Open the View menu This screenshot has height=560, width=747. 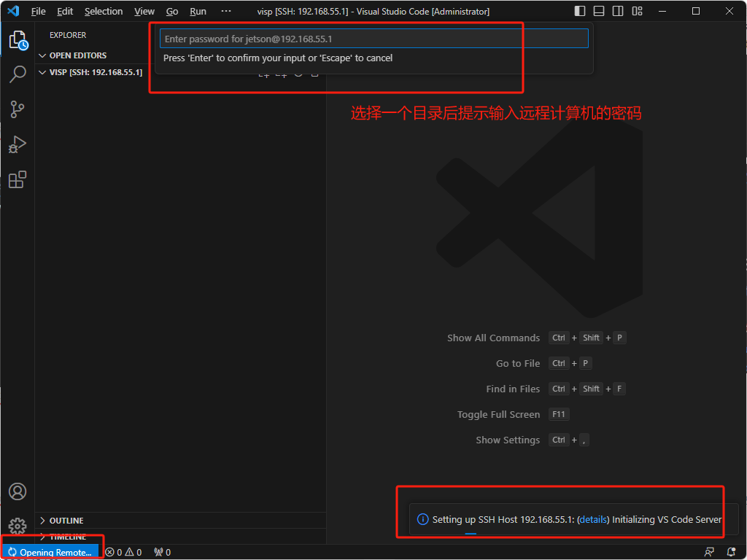(144, 12)
